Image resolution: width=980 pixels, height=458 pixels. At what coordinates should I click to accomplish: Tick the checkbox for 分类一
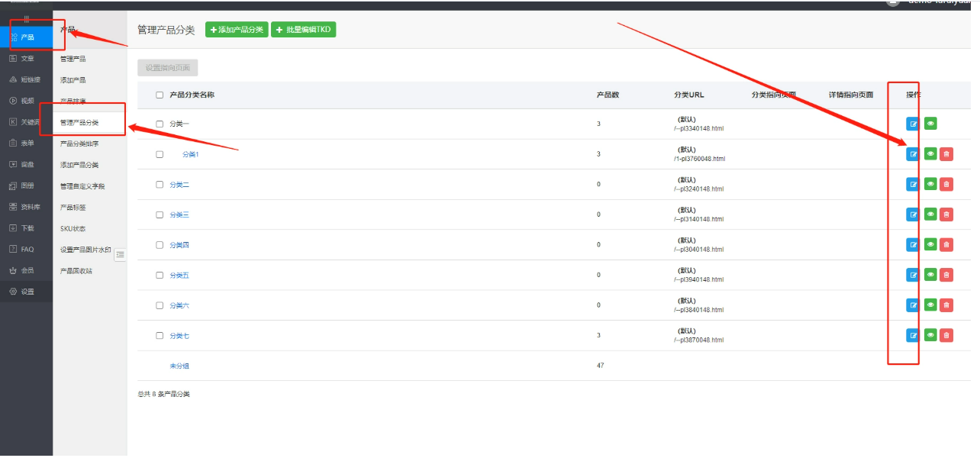click(x=160, y=124)
